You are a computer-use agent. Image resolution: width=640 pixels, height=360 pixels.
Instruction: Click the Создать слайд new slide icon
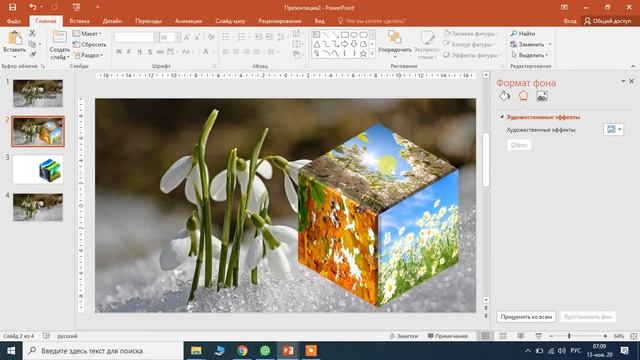click(x=60, y=37)
